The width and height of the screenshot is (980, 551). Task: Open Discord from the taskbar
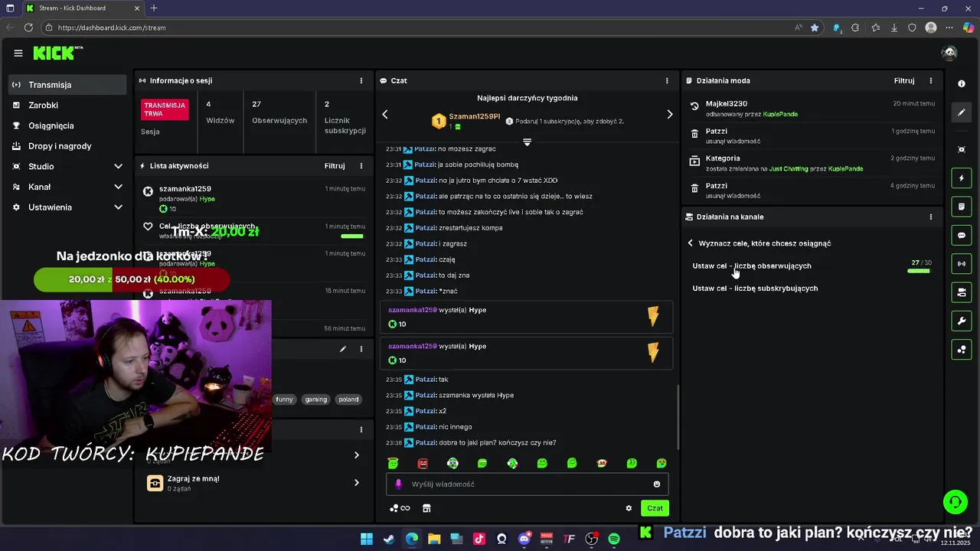pyautogui.click(x=524, y=539)
